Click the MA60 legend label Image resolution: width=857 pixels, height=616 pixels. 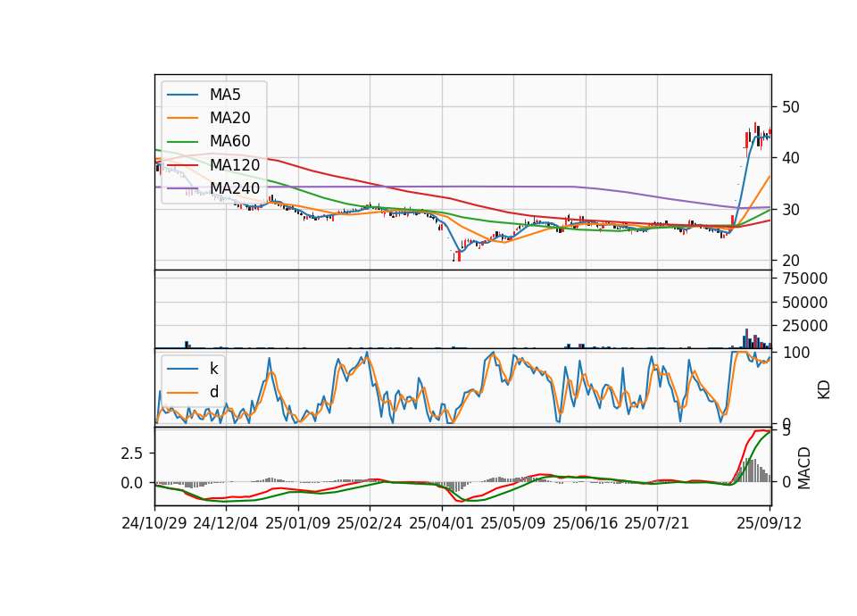click(x=229, y=142)
